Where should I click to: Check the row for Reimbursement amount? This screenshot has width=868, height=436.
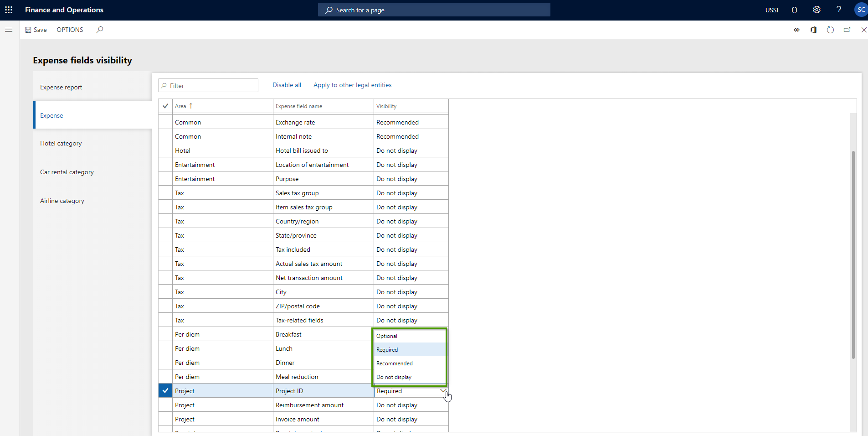[x=165, y=405]
